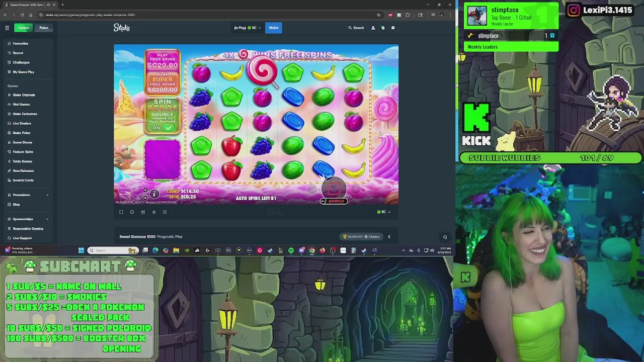Open Windows Start menu
The image size is (644, 362).
tap(81, 250)
